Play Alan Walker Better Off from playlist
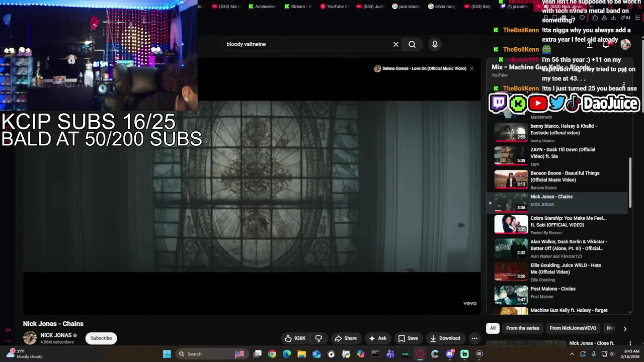The height and width of the screenshot is (362, 644). tap(557, 248)
